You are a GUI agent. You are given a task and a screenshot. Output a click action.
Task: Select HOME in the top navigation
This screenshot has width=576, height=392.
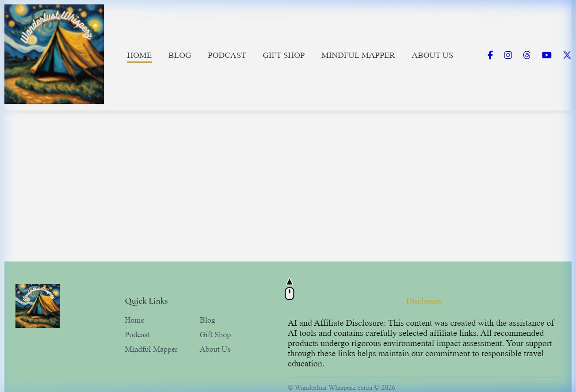[x=139, y=55]
